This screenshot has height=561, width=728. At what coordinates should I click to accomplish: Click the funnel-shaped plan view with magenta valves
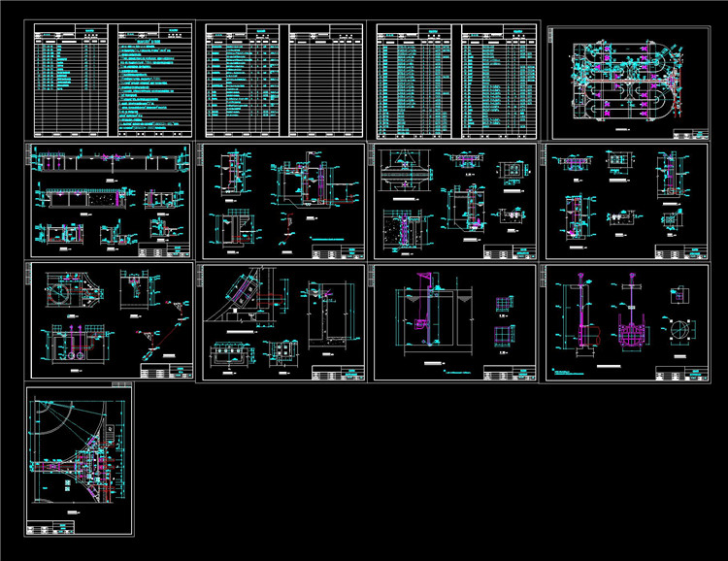tap(405, 173)
